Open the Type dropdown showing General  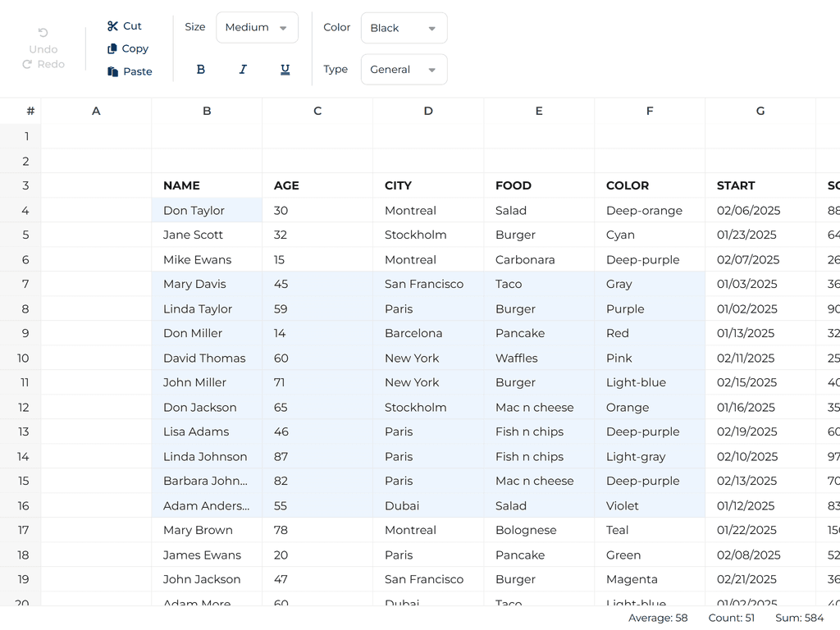[x=404, y=69]
